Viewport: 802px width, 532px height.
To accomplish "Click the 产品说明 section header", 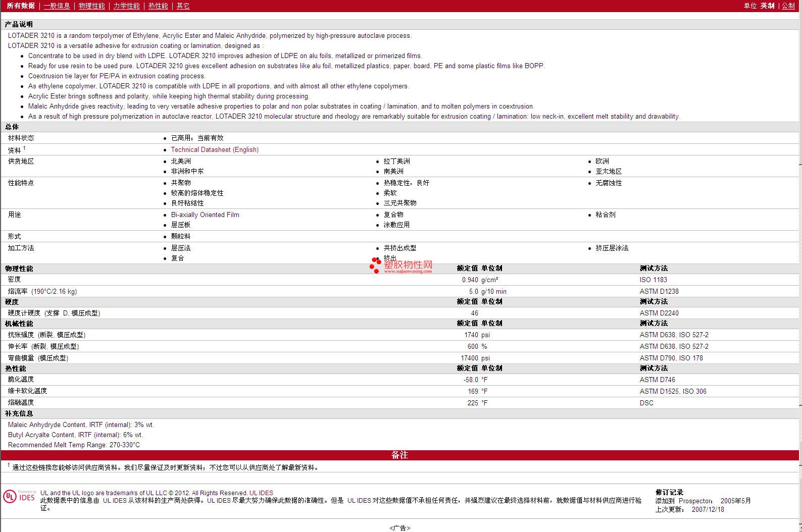I will [19, 25].
